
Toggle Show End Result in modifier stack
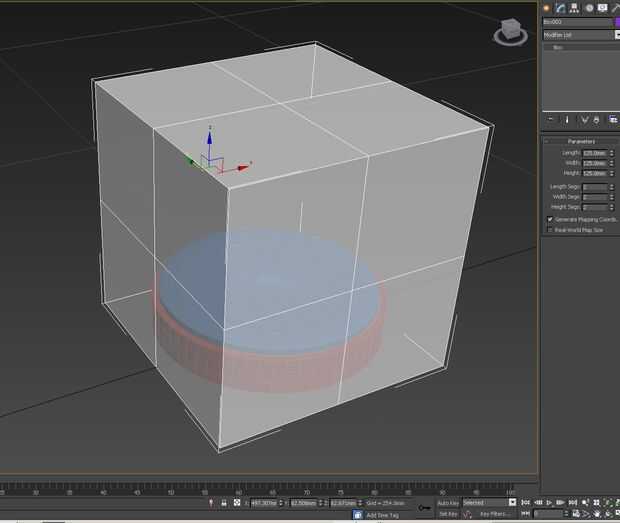click(x=567, y=119)
